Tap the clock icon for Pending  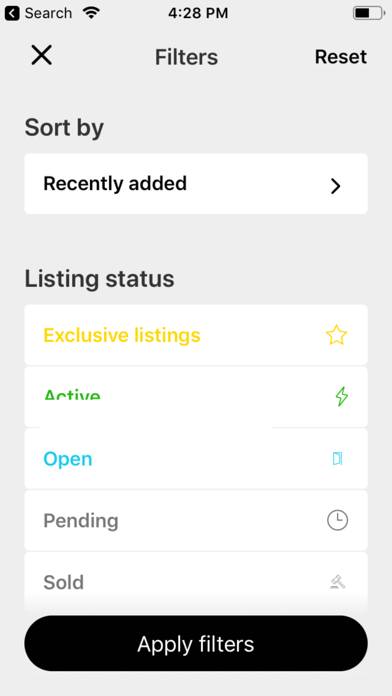337,520
